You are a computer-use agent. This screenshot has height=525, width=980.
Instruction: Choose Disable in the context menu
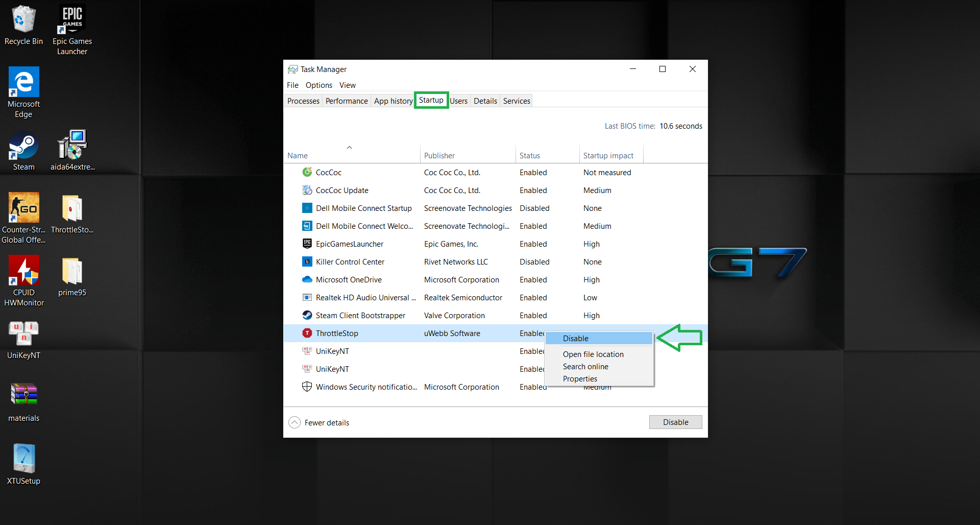pos(599,338)
